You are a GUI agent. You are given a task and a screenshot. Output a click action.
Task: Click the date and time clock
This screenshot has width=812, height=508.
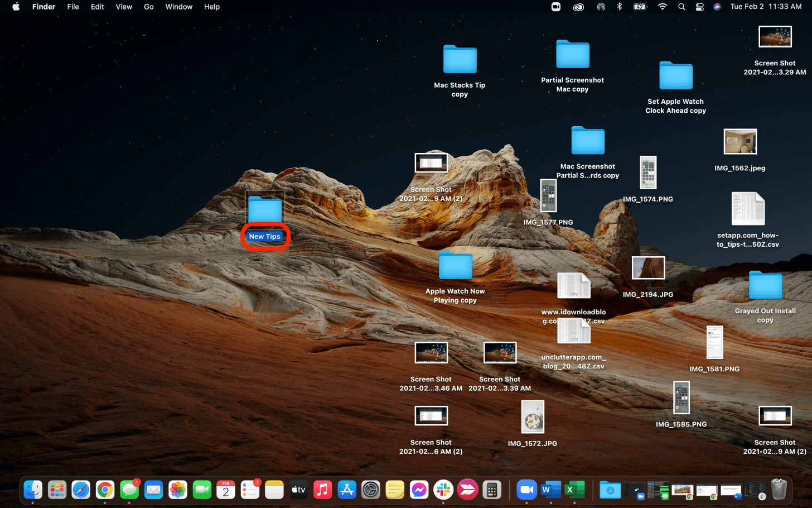pos(765,7)
